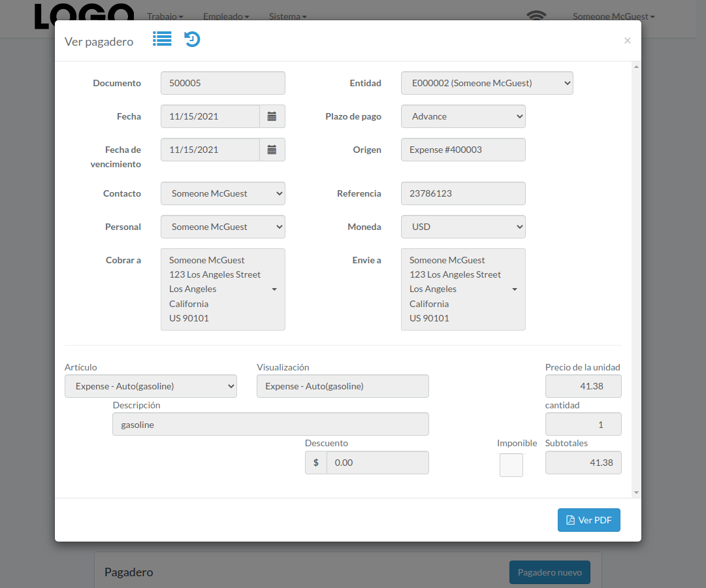Screen dimensions: 706x588
Task: Click the dollar sign on Descuento
Action: click(316, 463)
